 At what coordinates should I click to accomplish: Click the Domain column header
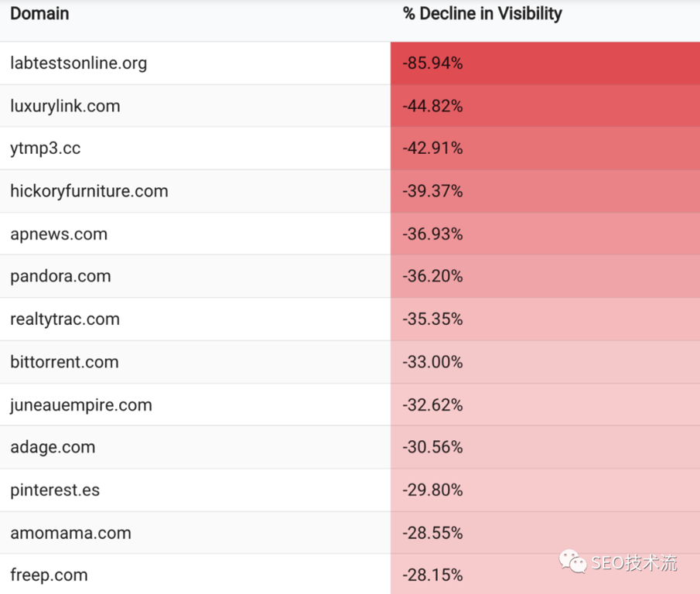[39, 14]
